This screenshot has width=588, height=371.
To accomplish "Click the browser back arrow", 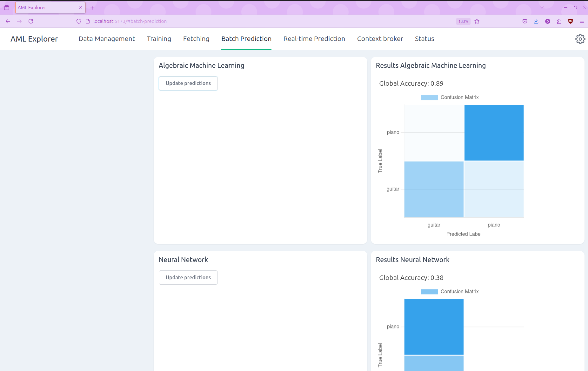I will pos(8,21).
